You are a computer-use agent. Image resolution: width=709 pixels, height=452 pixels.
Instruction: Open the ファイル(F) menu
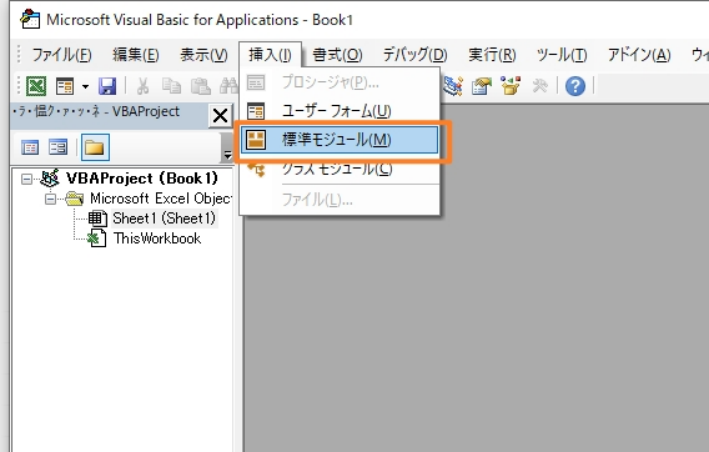pos(62,55)
